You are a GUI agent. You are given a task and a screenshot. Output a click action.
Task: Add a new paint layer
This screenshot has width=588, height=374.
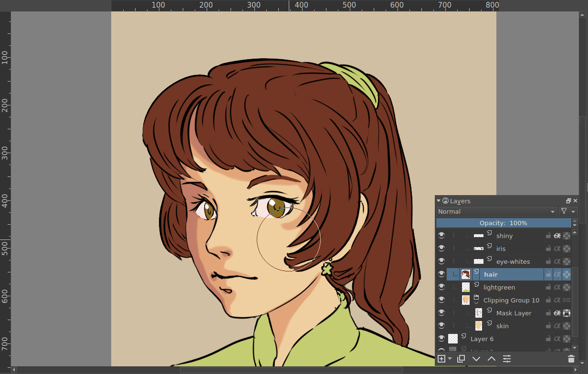[x=441, y=359]
